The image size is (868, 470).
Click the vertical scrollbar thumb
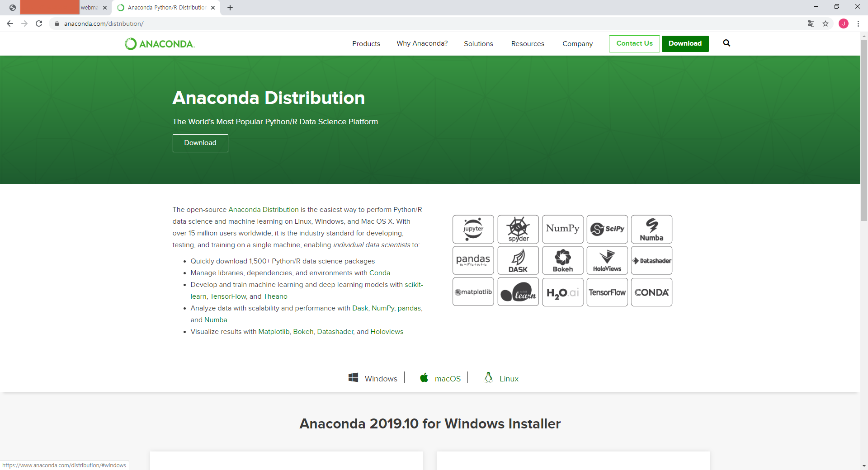point(864,130)
